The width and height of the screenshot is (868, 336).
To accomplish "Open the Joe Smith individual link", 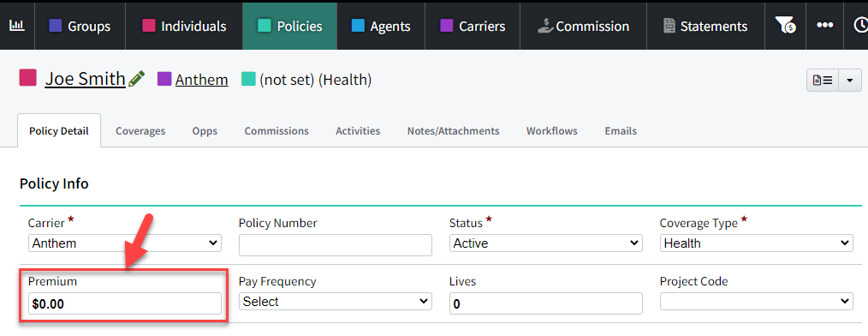I will pyautogui.click(x=86, y=80).
